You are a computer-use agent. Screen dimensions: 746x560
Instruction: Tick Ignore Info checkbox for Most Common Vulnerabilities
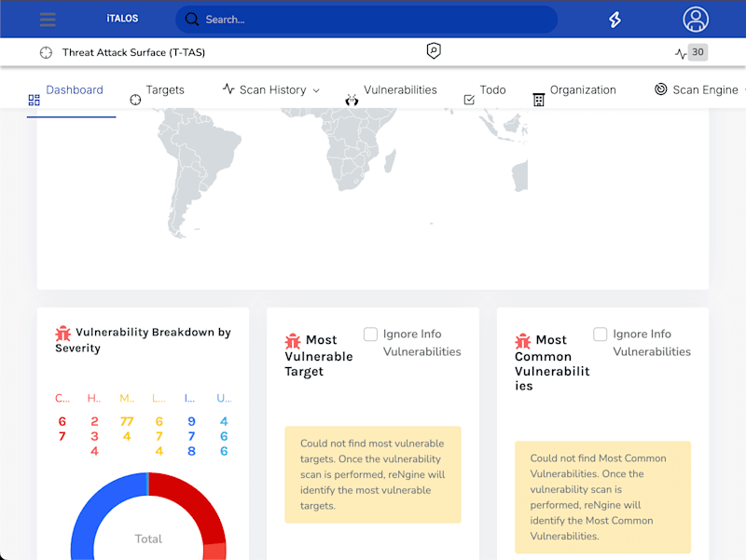click(601, 335)
